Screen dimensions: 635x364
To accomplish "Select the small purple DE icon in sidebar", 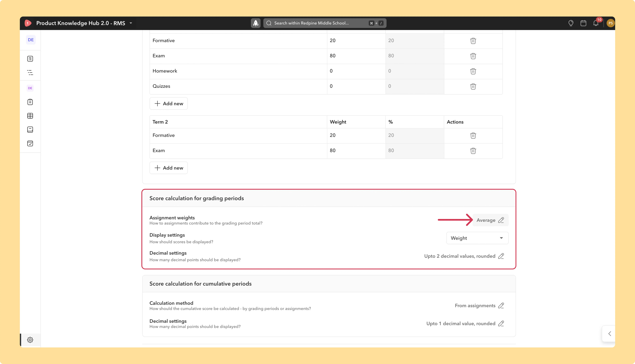I will 30,88.
